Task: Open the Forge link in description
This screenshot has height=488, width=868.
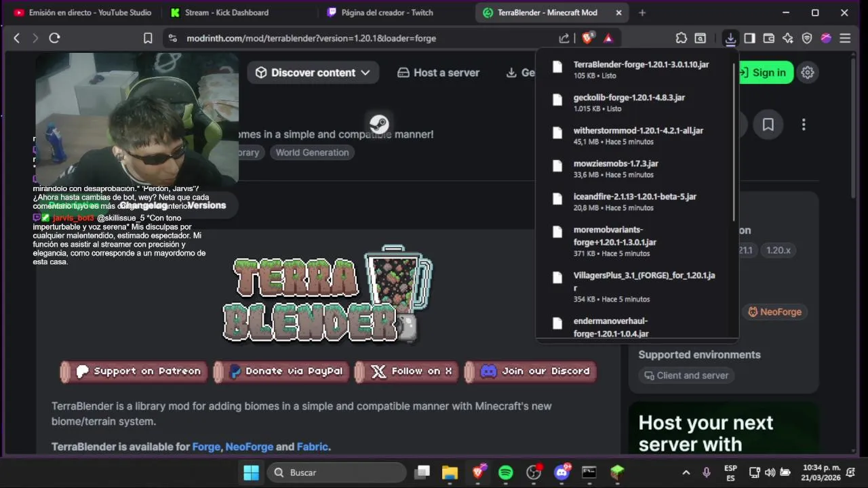Action: [206, 447]
